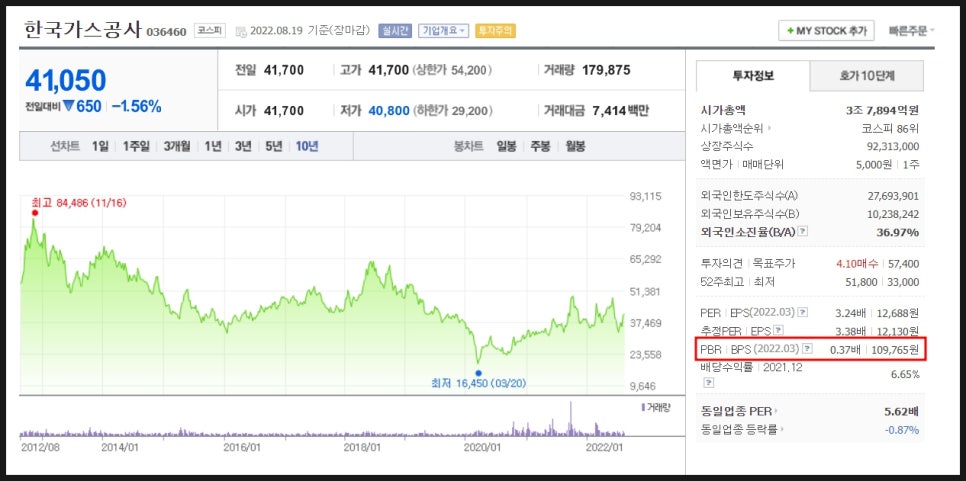Click the stock code 036460

click(x=166, y=31)
